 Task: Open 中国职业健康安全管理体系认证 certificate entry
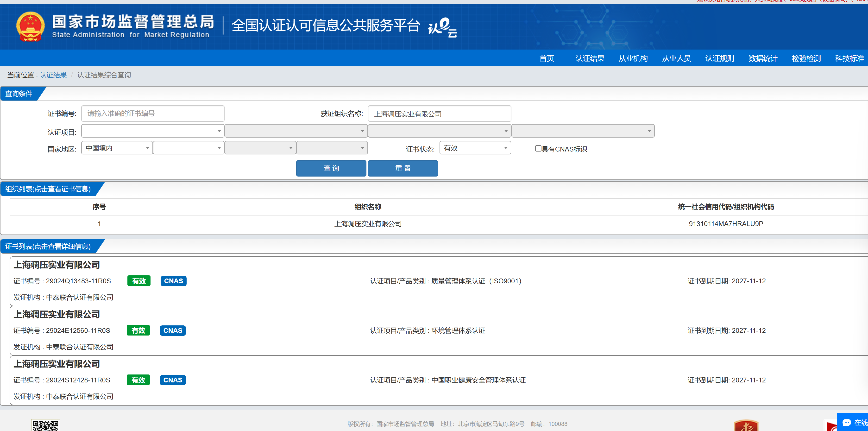pos(439,380)
